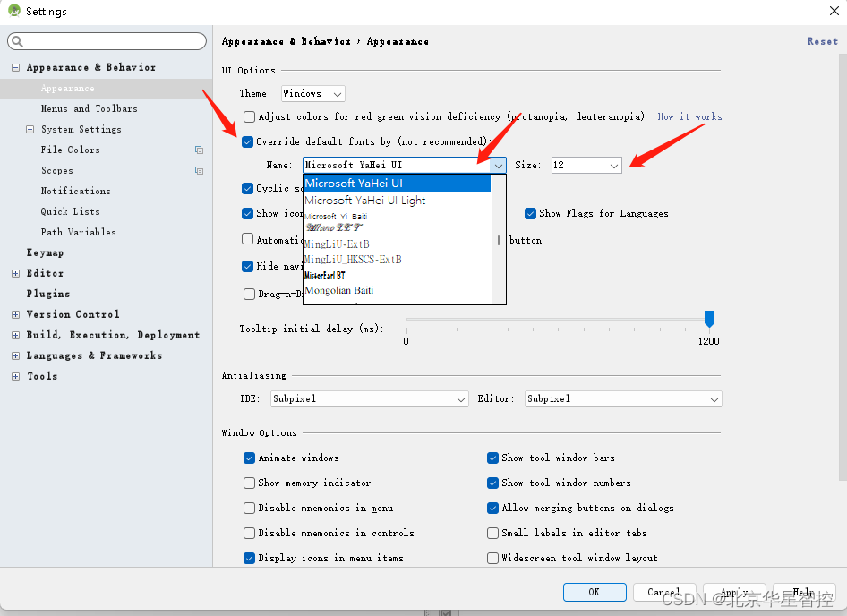Click the settings search field
The height and width of the screenshot is (616, 847).
107,41
